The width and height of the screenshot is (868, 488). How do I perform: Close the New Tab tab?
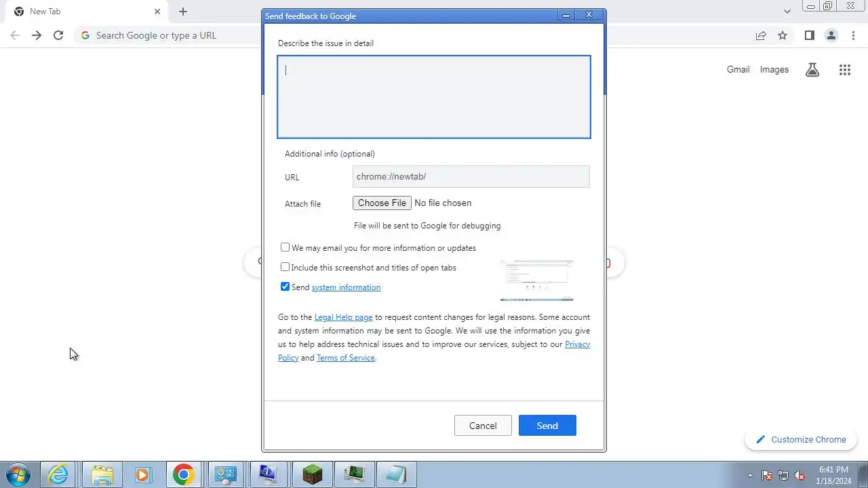point(157,12)
